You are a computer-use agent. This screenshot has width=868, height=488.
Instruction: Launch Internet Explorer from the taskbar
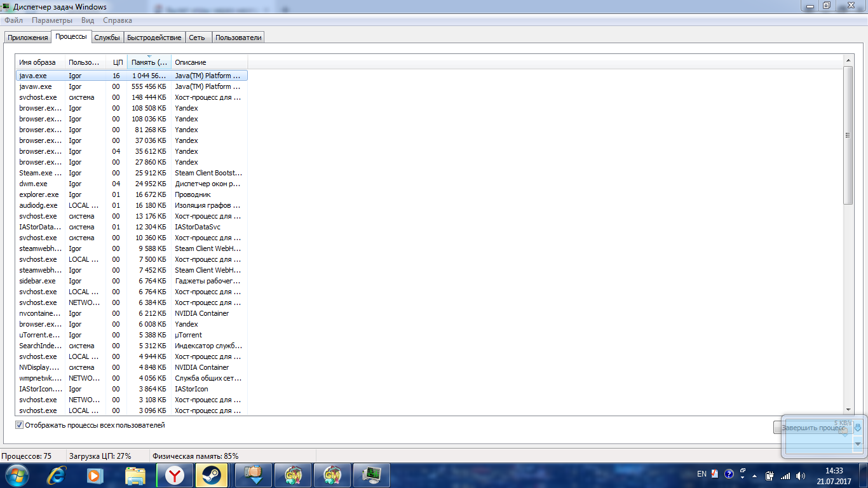point(57,475)
